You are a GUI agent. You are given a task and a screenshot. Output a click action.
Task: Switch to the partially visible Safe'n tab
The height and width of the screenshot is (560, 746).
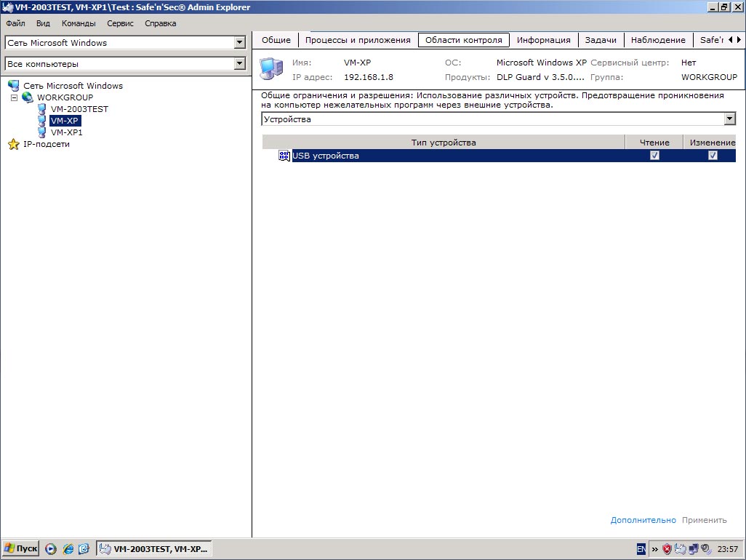711,40
